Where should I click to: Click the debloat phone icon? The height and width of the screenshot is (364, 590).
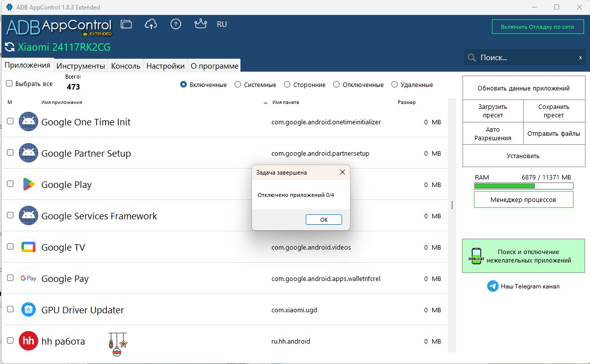pyautogui.click(x=476, y=256)
